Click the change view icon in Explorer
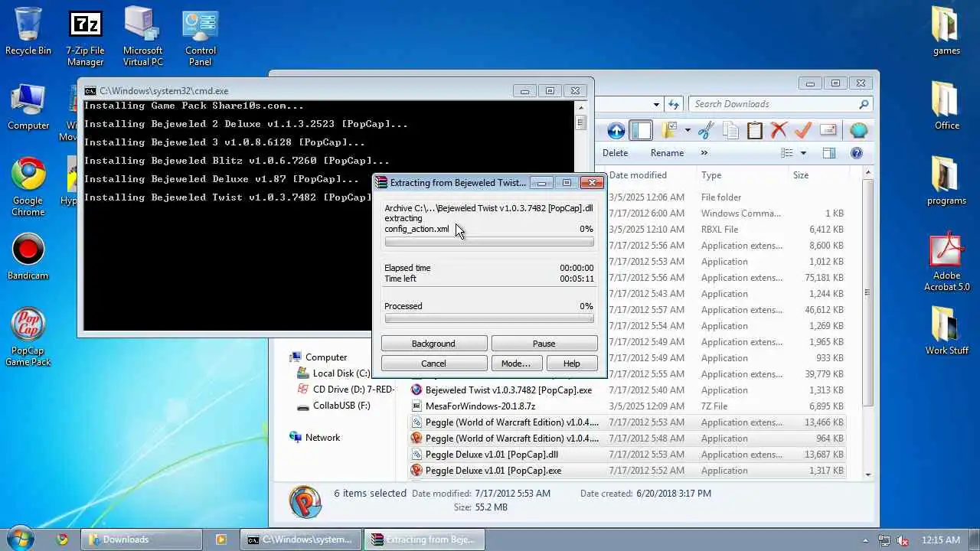The height and width of the screenshot is (551, 980). pos(787,153)
